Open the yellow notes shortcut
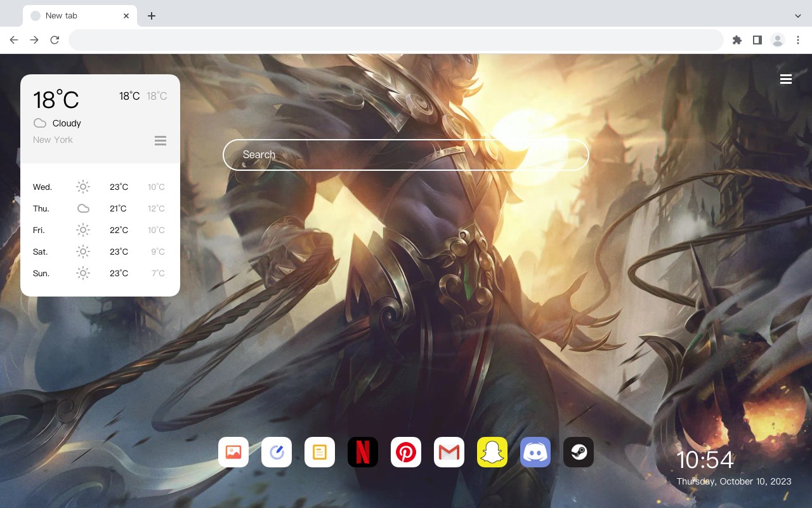This screenshot has height=508, width=812. [x=320, y=452]
